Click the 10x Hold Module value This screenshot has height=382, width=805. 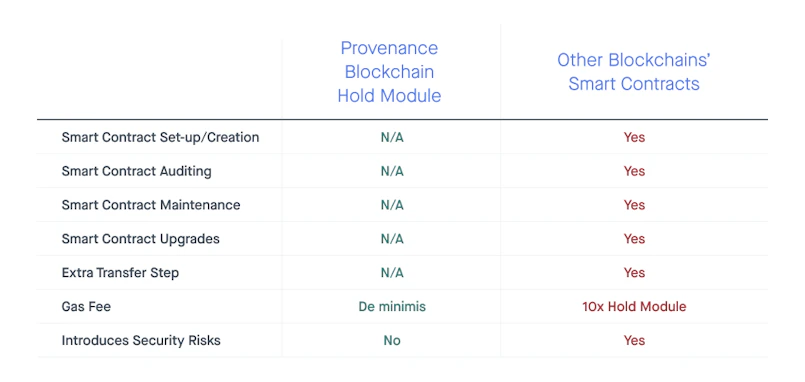click(x=634, y=307)
